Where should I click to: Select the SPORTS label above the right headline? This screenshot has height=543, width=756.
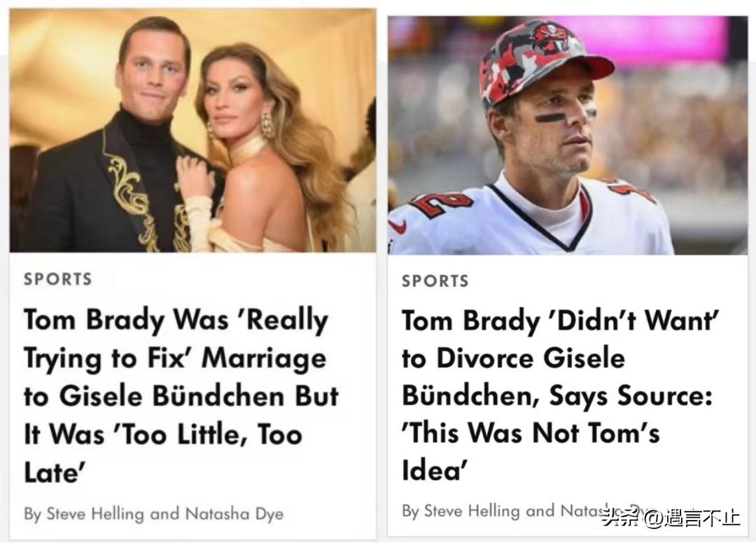tap(435, 281)
